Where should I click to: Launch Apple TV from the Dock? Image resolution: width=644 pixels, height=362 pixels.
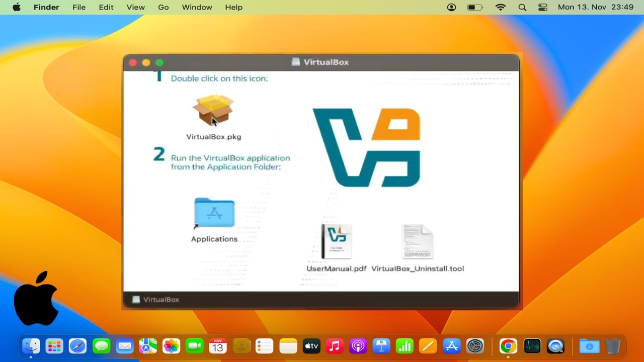coord(311,346)
